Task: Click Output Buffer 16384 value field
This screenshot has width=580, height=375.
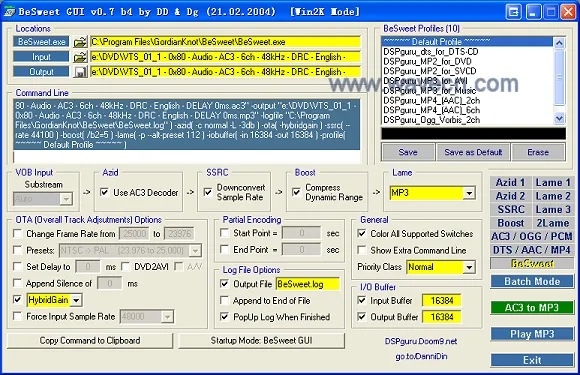Action: pyautogui.click(x=442, y=317)
